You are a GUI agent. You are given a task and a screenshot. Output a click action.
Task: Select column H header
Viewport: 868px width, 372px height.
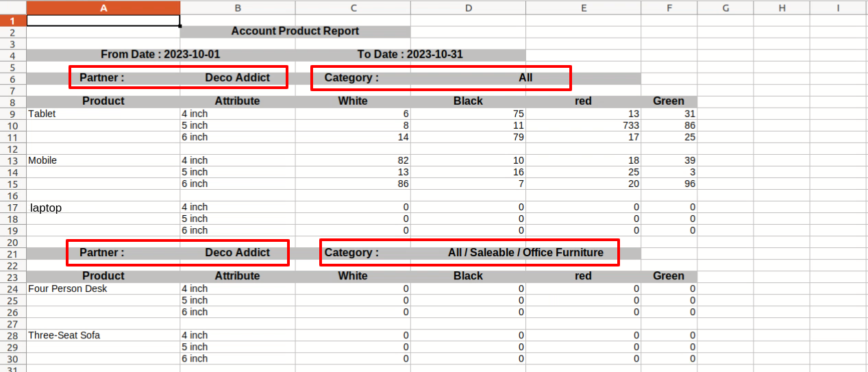[x=781, y=8]
